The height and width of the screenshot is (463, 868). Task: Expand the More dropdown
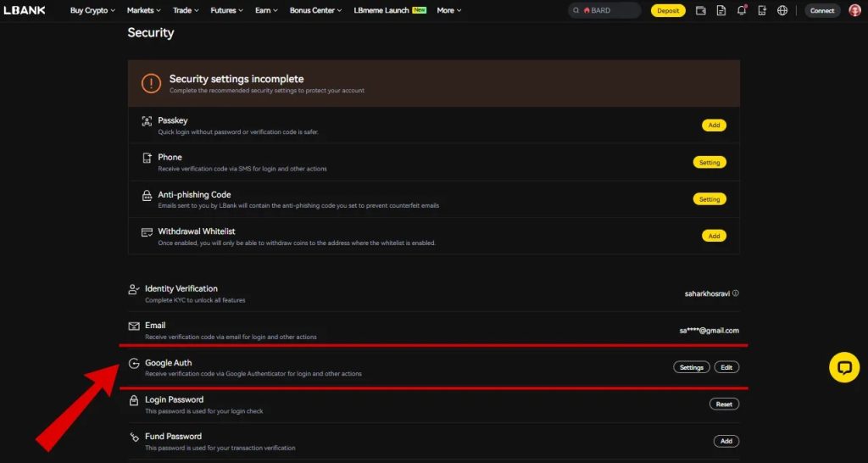(x=449, y=10)
